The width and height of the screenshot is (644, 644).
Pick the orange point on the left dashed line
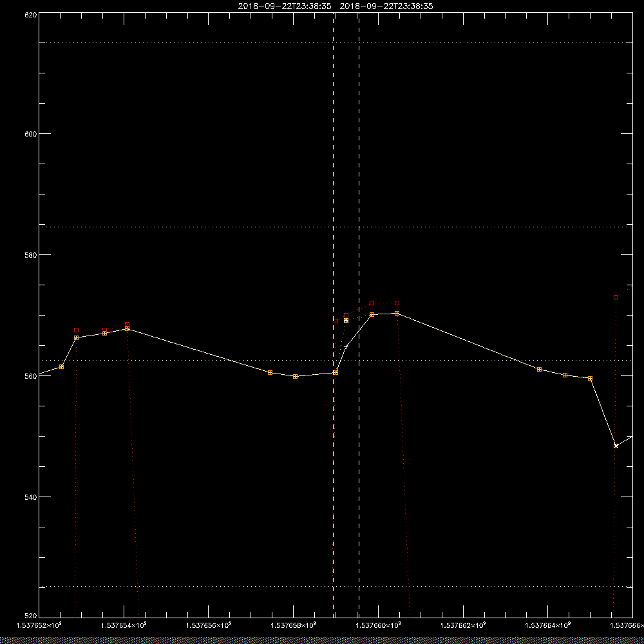336,372
